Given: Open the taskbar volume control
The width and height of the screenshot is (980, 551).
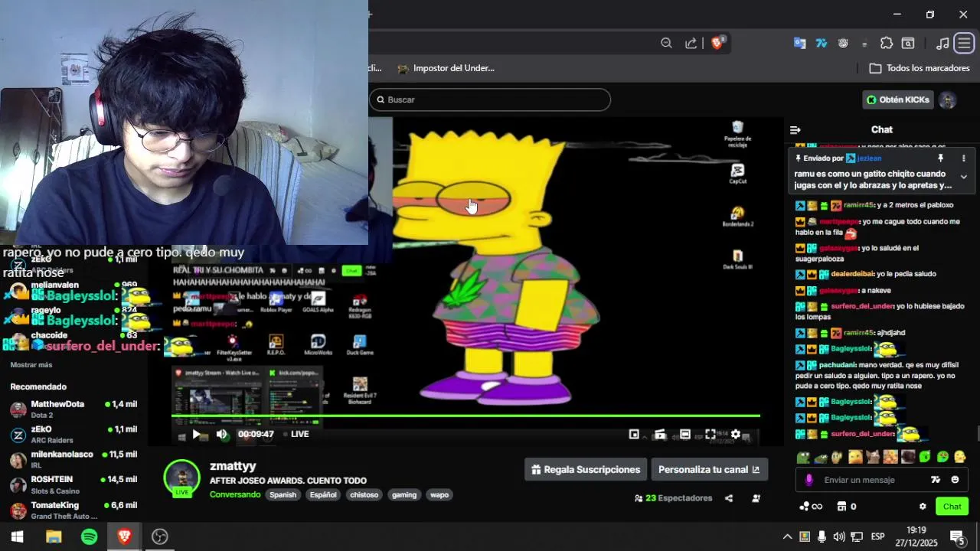Looking at the screenshot, I should pos(839,536).
